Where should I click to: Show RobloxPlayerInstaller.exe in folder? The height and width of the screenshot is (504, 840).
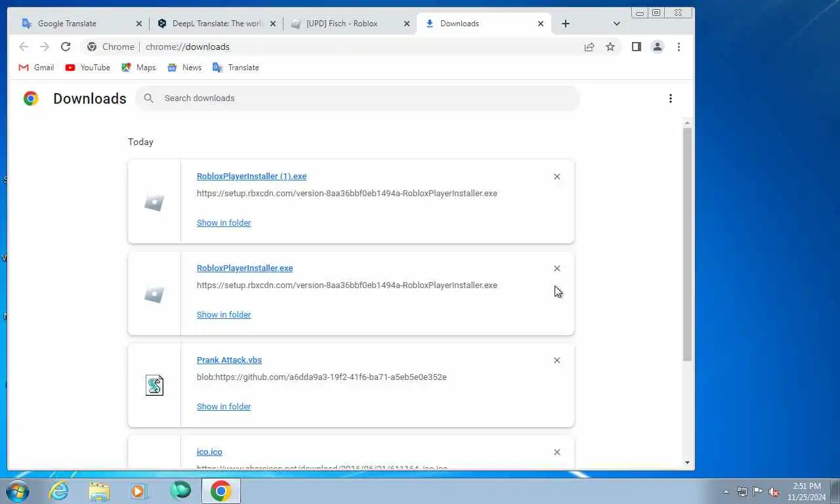tap(224, 315)
